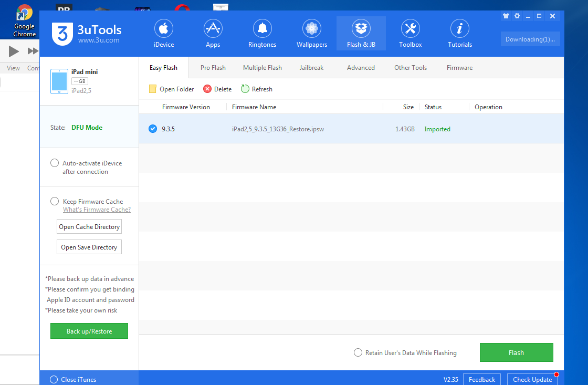Click the Back up/Restore button
Screen dimensions: 588x385
89,331
